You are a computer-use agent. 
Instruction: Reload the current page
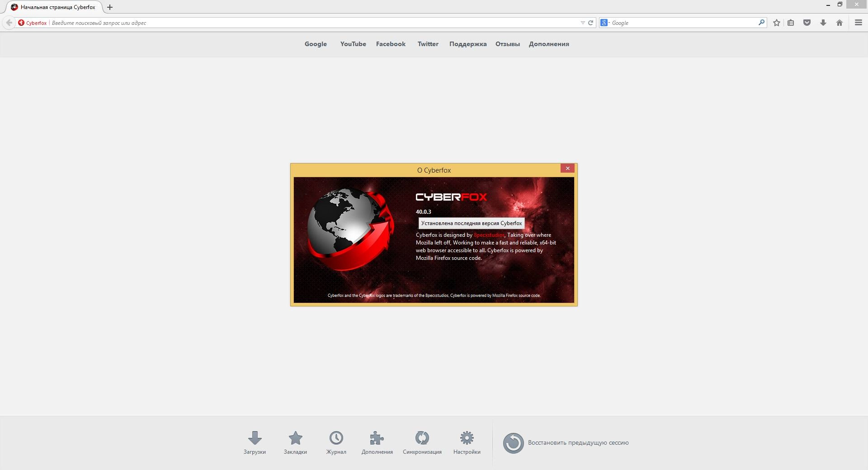(x=590, y=23)
